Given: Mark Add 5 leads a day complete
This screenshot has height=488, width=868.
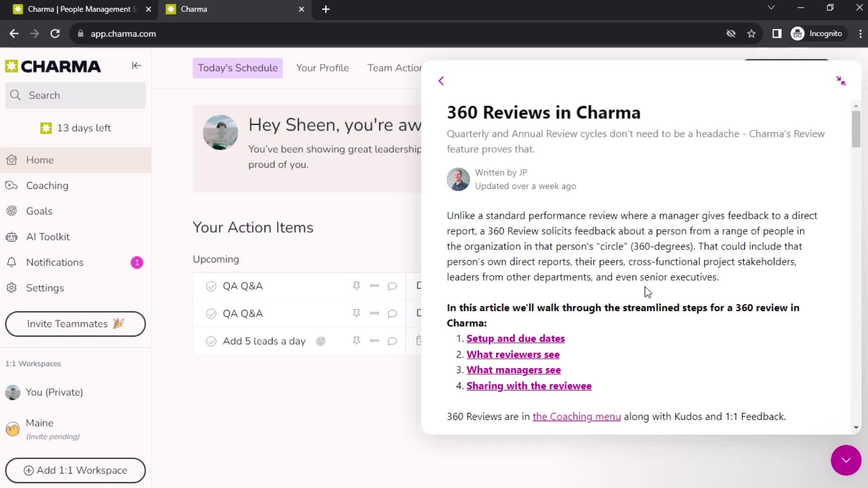Looking at the screenshot, I should [211, 341].
